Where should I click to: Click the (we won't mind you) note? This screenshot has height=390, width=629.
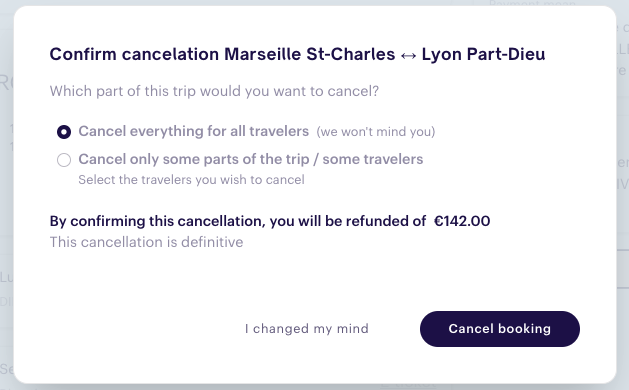[376, 132]
